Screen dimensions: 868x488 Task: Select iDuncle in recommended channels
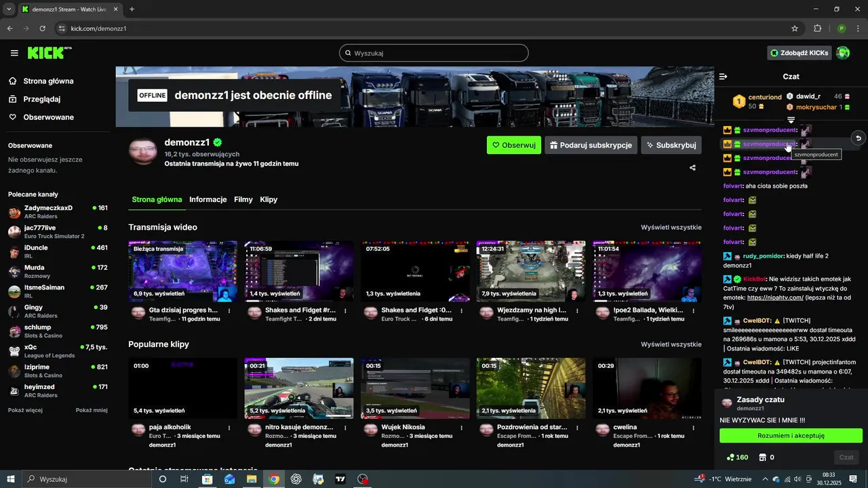[58, 251]
